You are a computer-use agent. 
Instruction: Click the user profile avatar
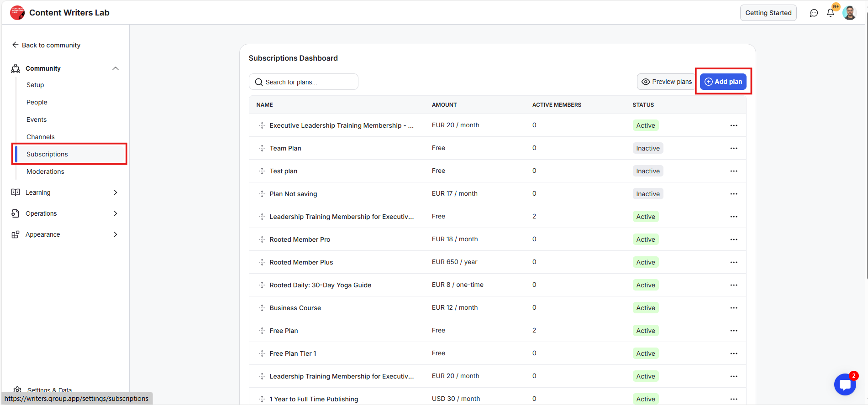click(x=849, y=13)
